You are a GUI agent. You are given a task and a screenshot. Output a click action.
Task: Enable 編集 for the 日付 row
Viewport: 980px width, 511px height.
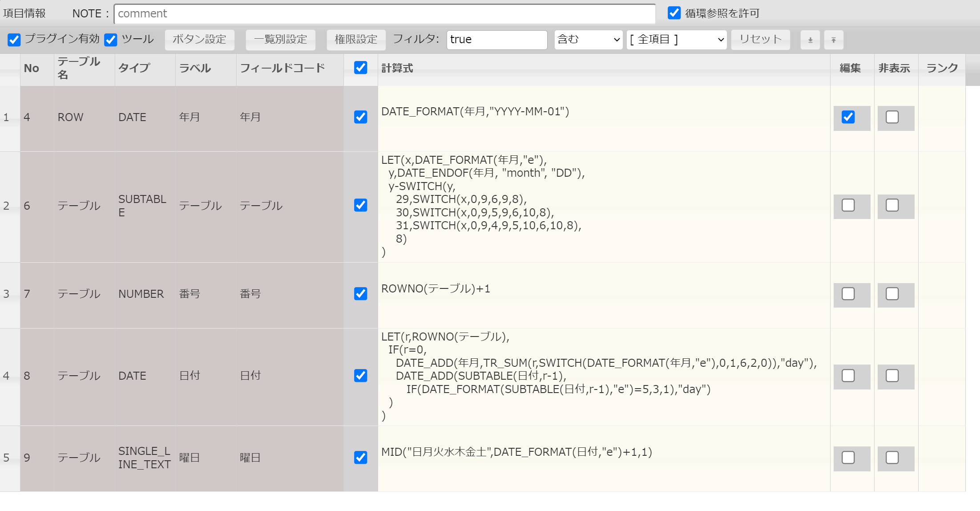pyautogui.click(x=848, y=376)
